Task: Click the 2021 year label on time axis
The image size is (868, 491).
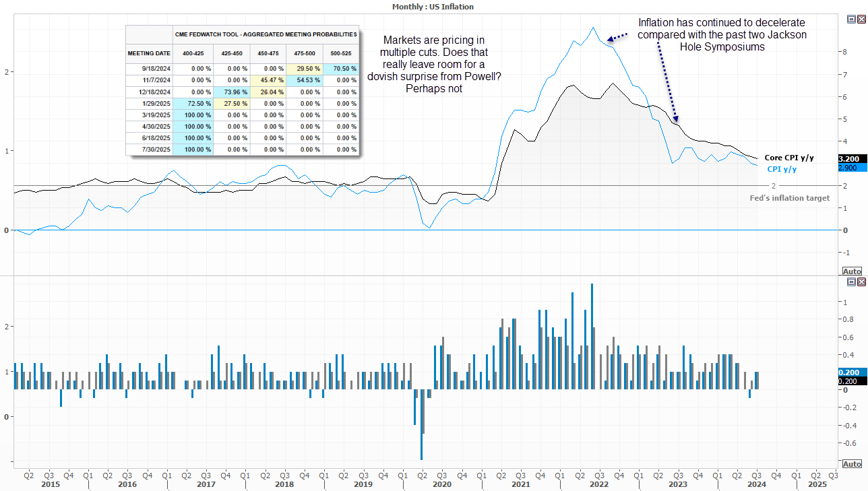Action: pyautogui.click(x=520, y=484)
